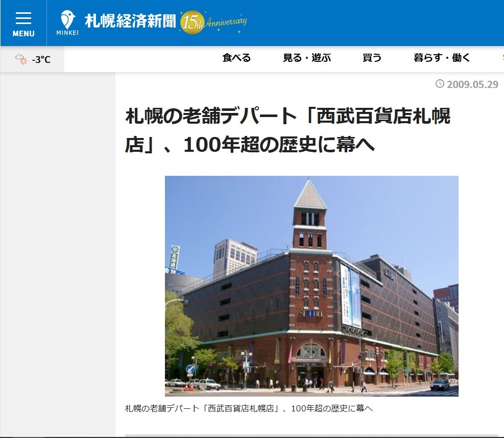This screenshot has width=504, height=438.
Task: Click the article headline about 西武百貨店札幌店
Action: [287, 130]
